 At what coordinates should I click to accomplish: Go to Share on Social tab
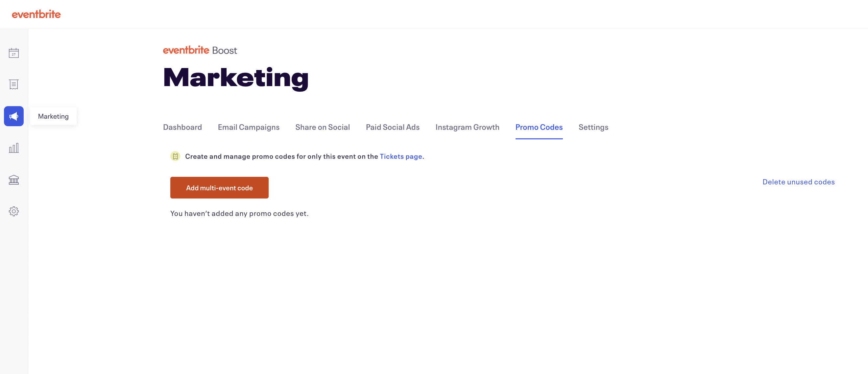[x=323, y=127]
